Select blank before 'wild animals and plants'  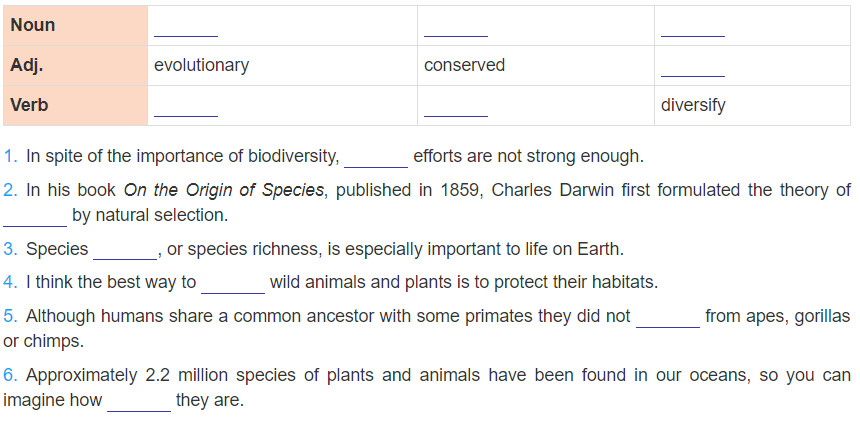(233, 285)
